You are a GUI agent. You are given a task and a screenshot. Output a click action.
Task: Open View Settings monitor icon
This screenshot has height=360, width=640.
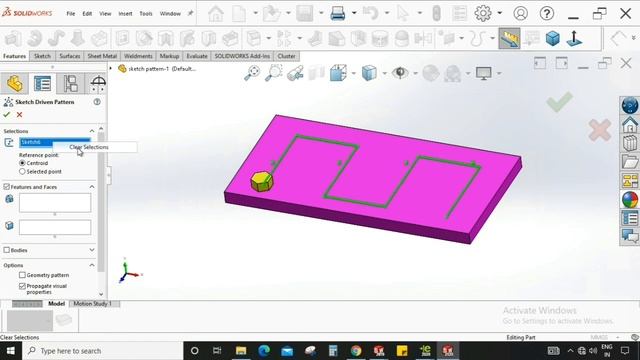tap(484, 73)
